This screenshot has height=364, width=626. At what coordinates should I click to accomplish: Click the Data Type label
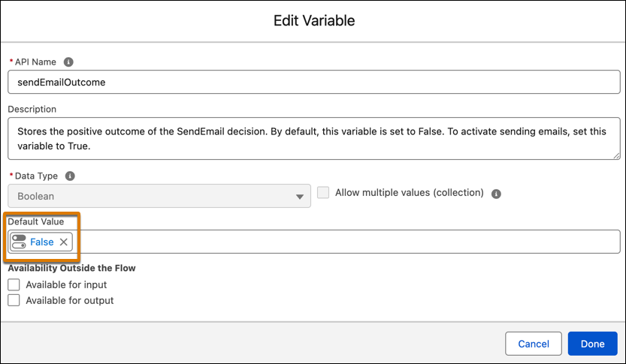tap(36, 176)
